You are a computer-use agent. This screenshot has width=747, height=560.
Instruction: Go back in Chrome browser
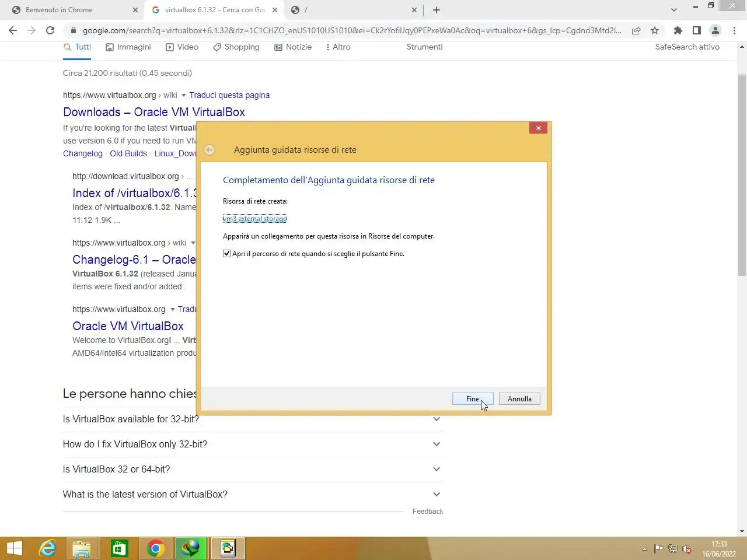13,30
